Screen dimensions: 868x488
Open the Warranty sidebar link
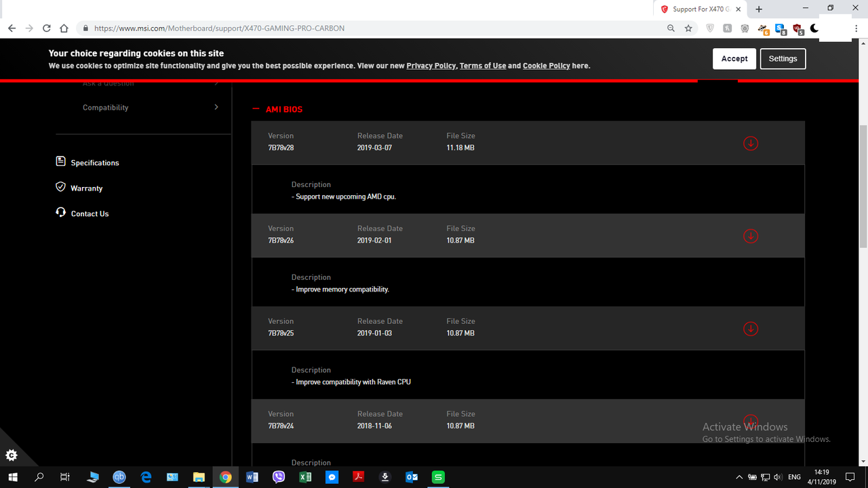point(87,188)
